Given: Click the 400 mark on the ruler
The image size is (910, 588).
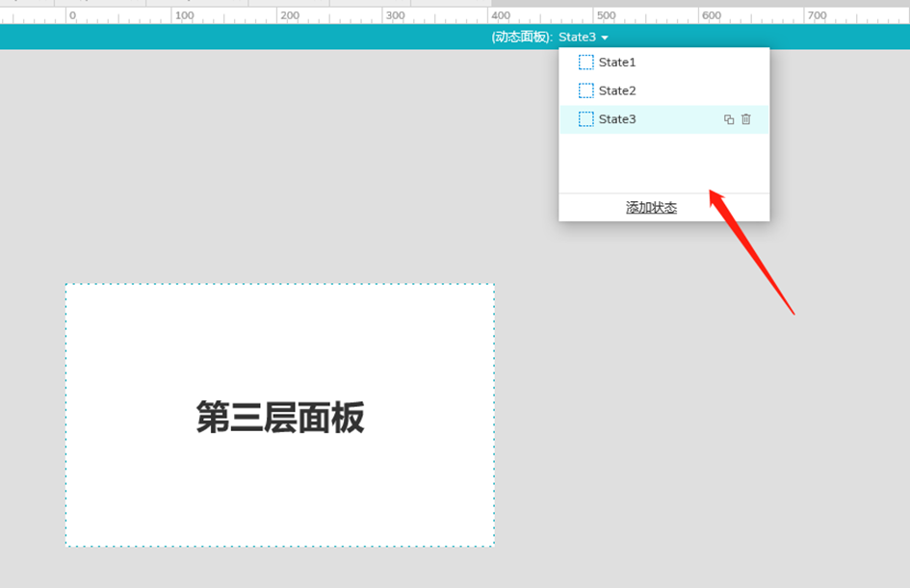Looking at the screenshot, I should pyautogui.click(x=501, y=15).
